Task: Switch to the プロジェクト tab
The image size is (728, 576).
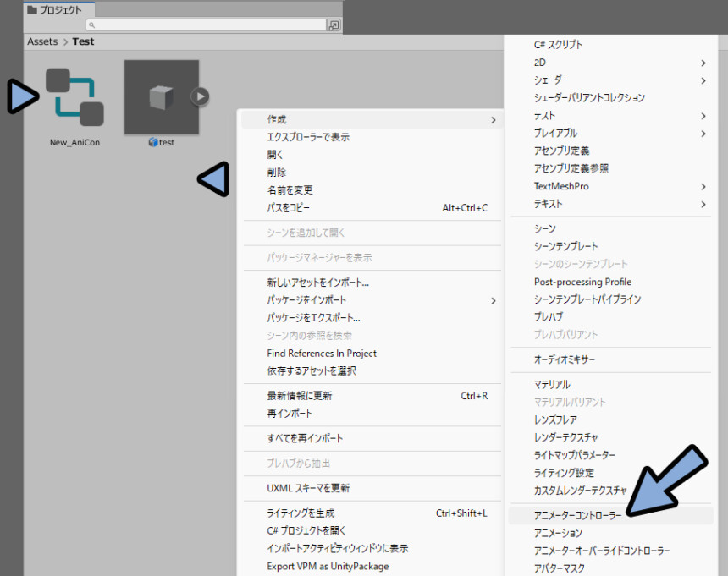Action: 59,10
